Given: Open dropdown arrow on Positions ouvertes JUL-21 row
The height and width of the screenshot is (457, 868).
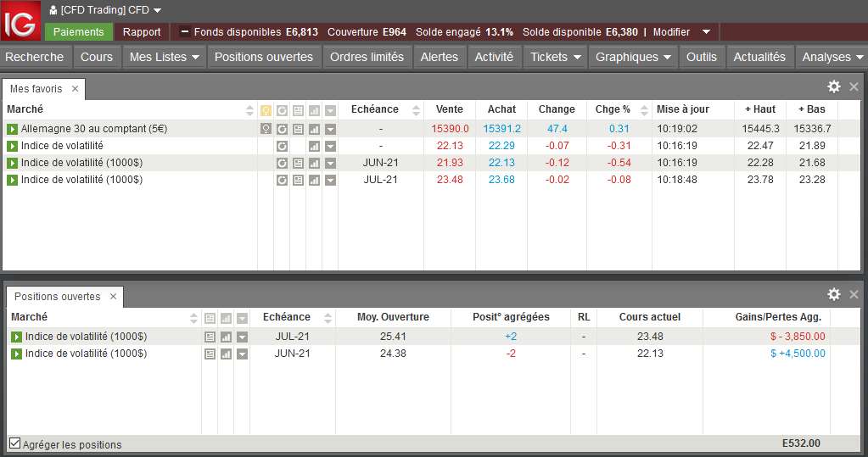Looking at the screenshot, I should click(242, 337).
